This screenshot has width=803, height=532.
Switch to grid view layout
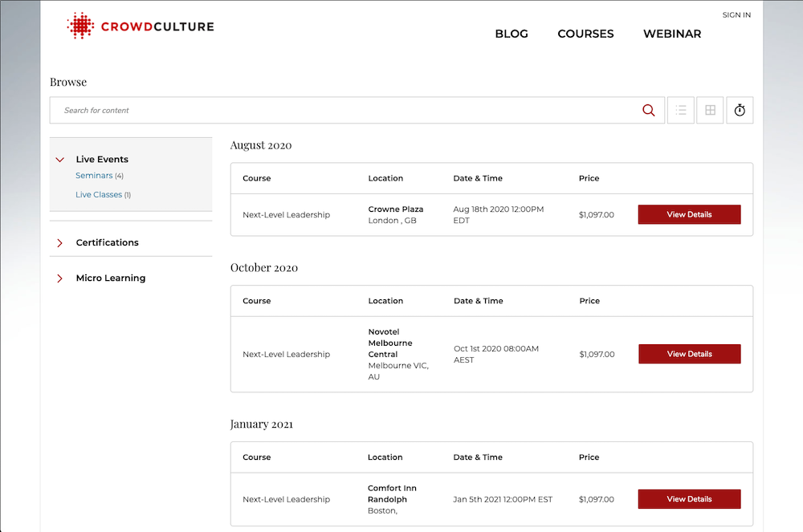click(710, 110)
